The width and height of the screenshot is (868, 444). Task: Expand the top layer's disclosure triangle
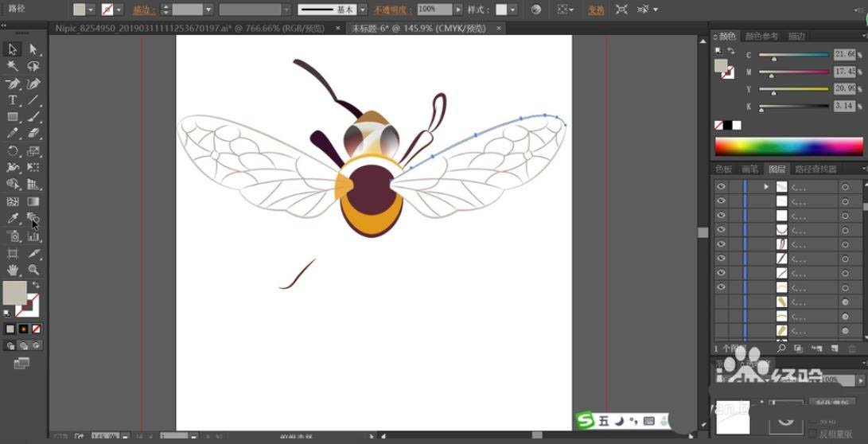(766, 187)
